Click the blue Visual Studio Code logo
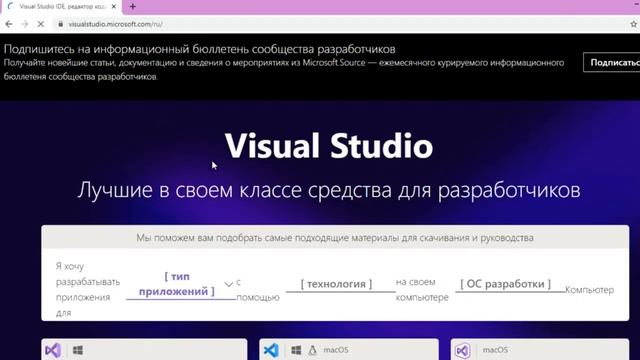This screenshot has height=360, width=640. tap(271, 350)
